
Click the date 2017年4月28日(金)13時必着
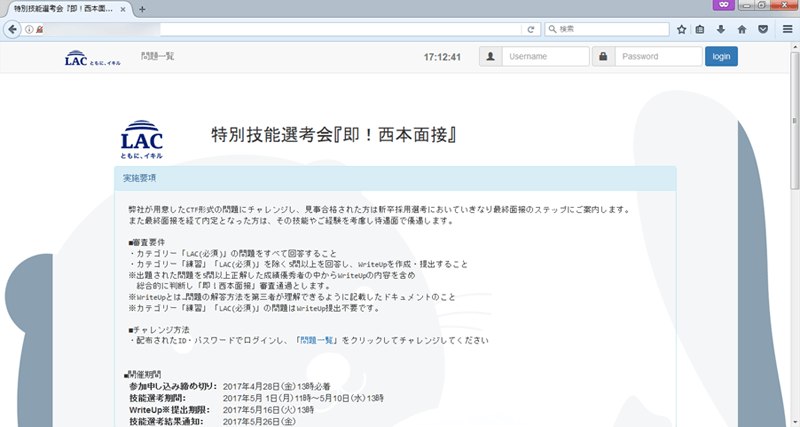(277, 386)
